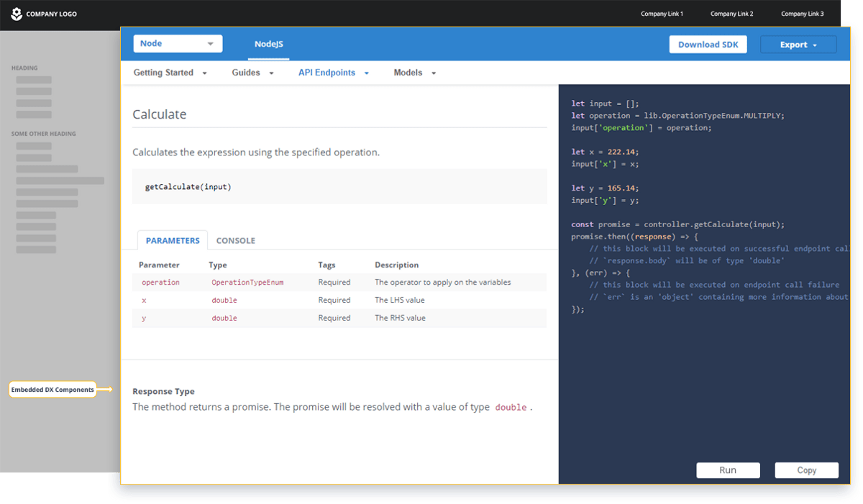Click the double type in x row
The width and height of the screenshot is (863, 504).
[224, 301]
